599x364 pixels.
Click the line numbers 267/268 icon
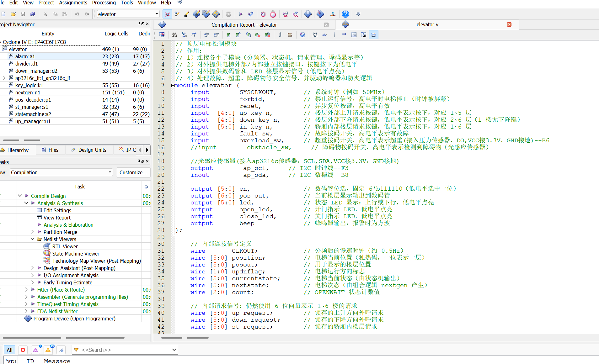pyautogui.click(x=315, y=35)
